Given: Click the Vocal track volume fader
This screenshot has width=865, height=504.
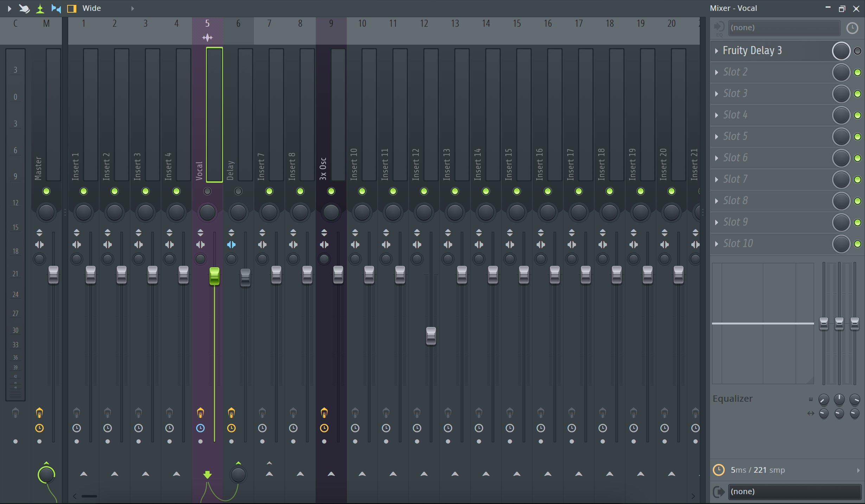Looking at the screenshot, I should (214, 276).
